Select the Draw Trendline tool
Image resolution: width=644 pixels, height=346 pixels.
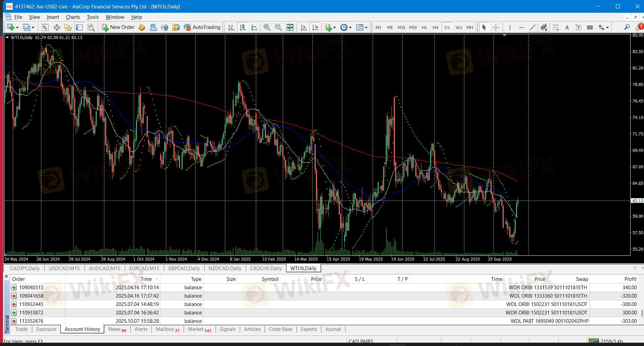pyautogui.click(x=533, y=28)
